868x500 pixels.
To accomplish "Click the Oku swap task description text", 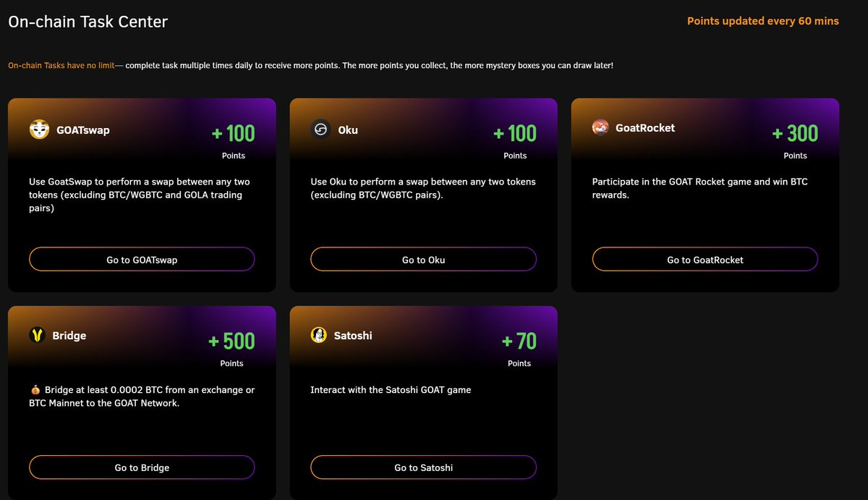I will [x=423, y=188].
